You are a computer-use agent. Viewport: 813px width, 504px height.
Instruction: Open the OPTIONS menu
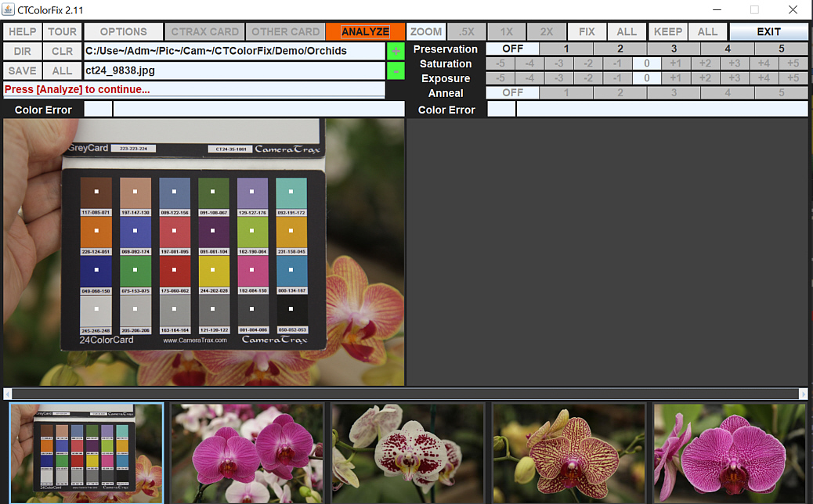123,32
